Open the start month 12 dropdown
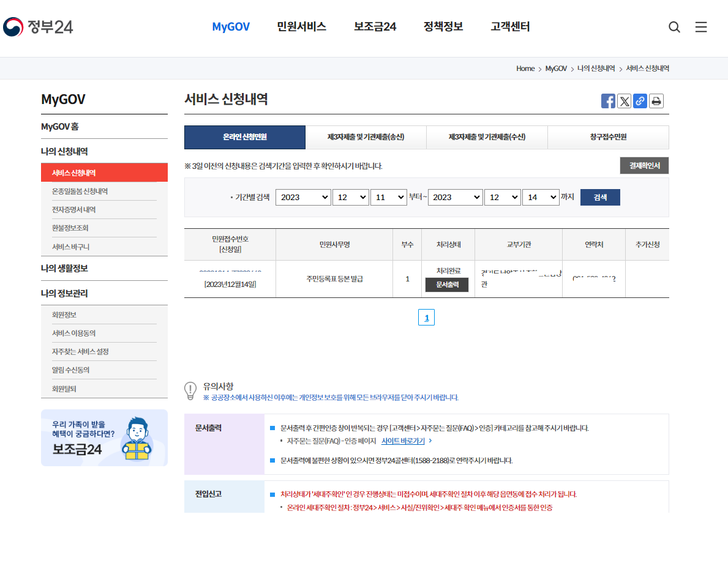This screenshot has width=728, height=577. point(350,197)
